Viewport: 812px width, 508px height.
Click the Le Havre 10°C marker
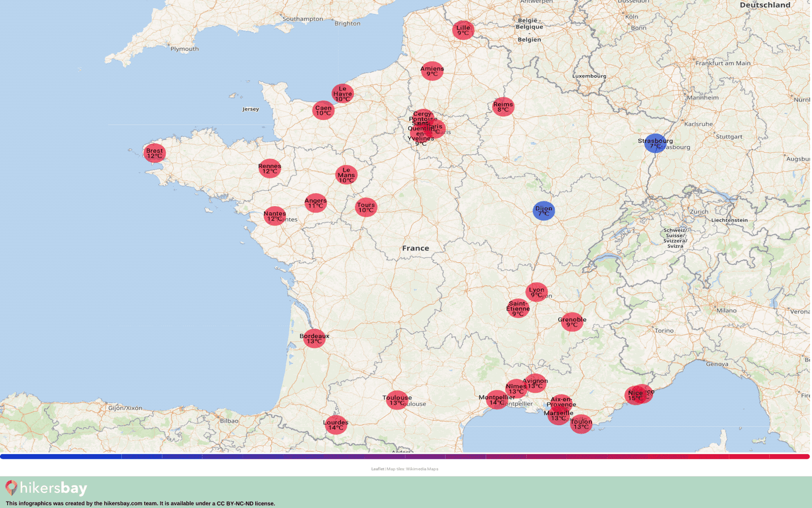[x=343, y=93]
